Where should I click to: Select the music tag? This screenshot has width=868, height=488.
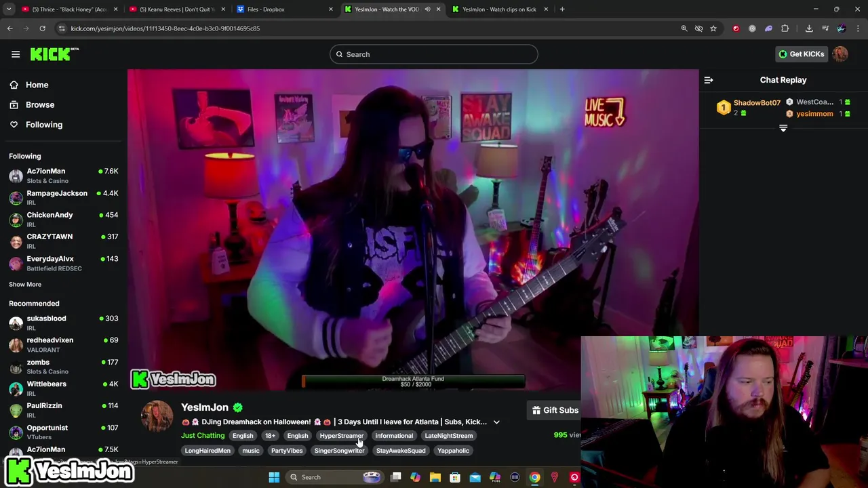pyautogui.click(x=251, y=451)
